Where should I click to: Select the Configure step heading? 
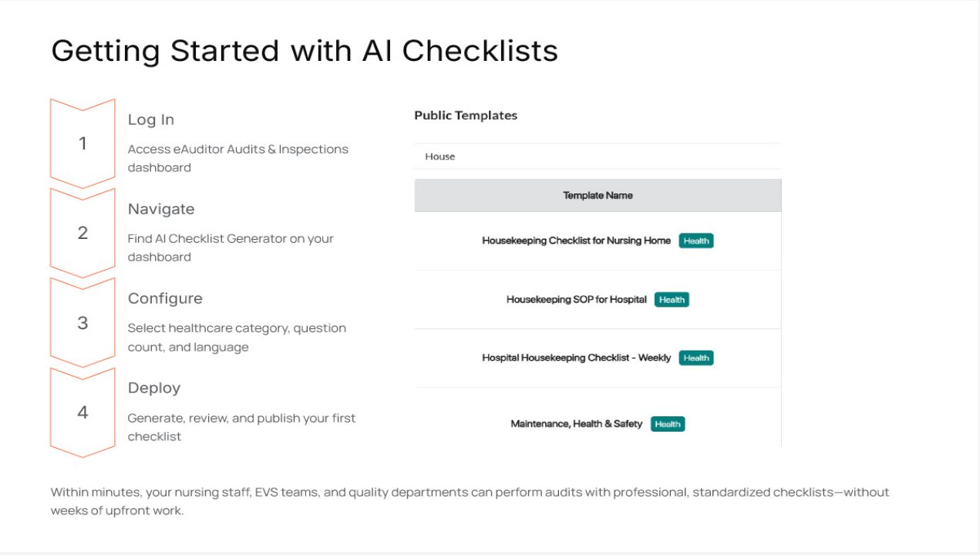click(165, 298)
